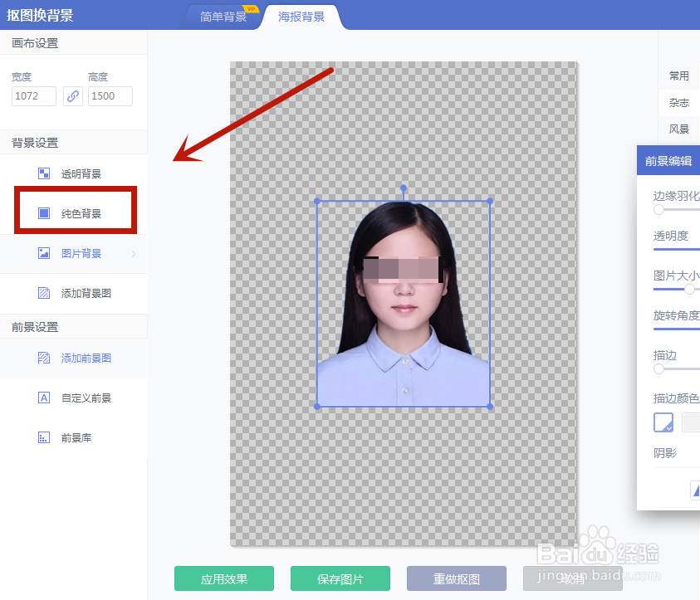The height and width of the screenshot is (600, 700).
Task: Select the 自定义前景 custom foreground icon
Action: click(44, 398)
